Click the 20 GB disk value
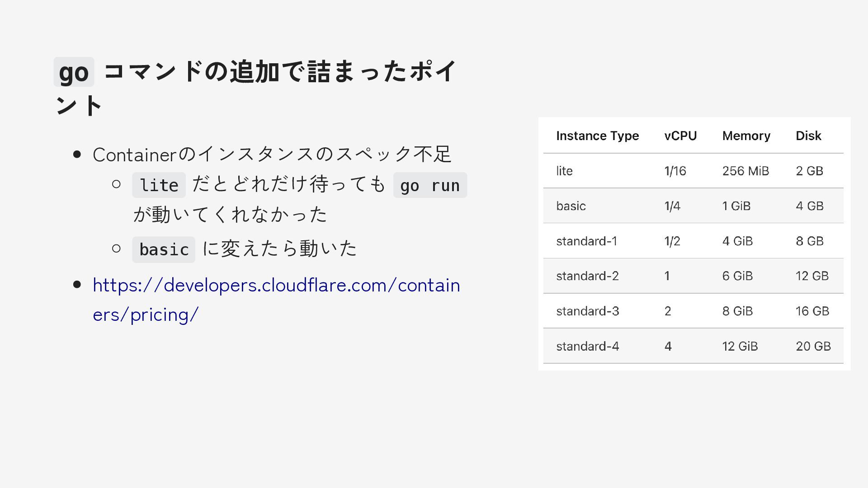Screen dimensions: 868x488 (813, 347)
